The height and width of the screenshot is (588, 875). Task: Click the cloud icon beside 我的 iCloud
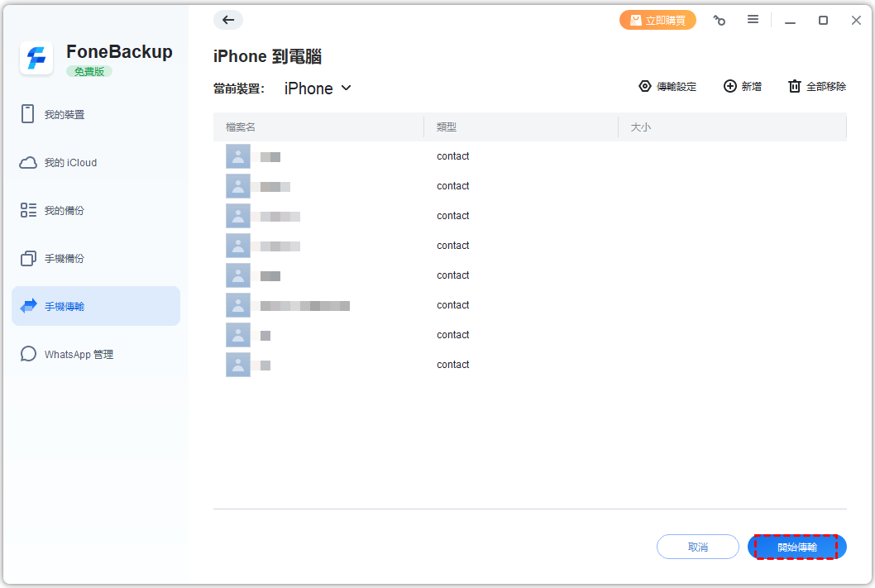(28, 163)
